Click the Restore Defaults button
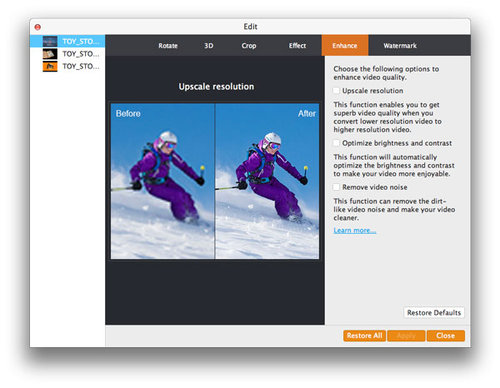Screen dimensions: 500x388 click(x=434, y=313)
